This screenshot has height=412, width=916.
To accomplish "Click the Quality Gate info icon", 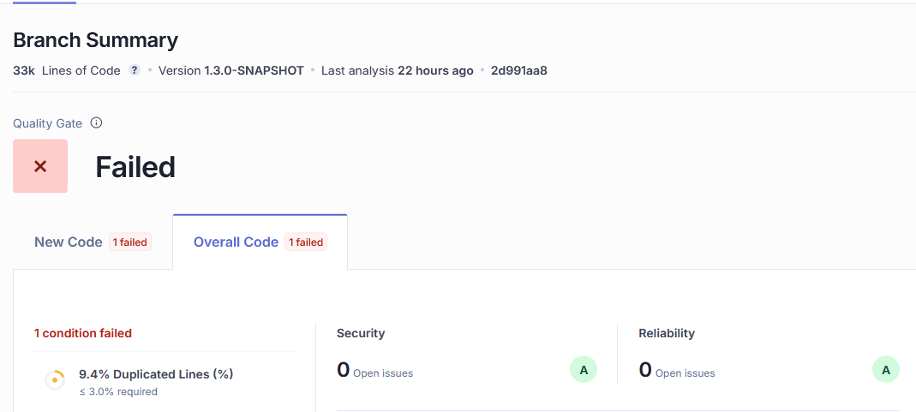I will [x=96, y=123].
